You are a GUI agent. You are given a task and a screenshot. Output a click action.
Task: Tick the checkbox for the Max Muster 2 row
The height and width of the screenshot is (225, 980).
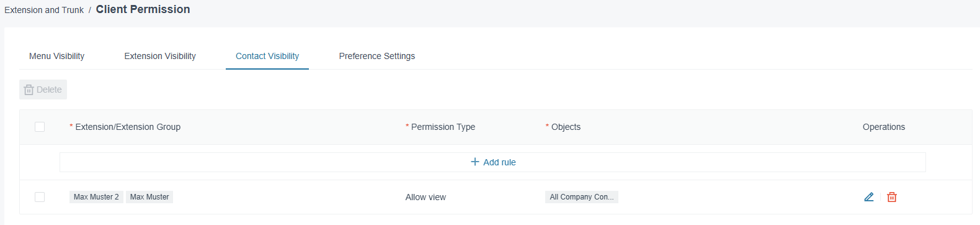pyautogui.click(x=40, y=197)
